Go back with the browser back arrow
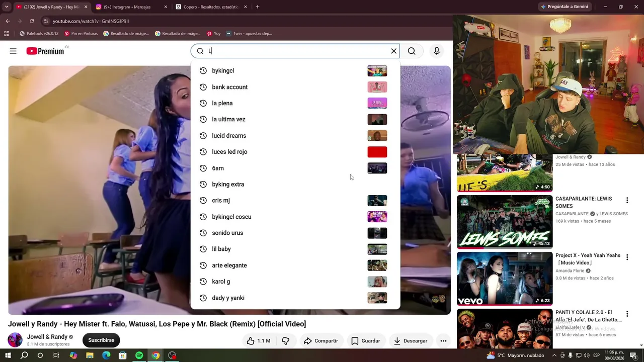644x362 pixels. 8,21
